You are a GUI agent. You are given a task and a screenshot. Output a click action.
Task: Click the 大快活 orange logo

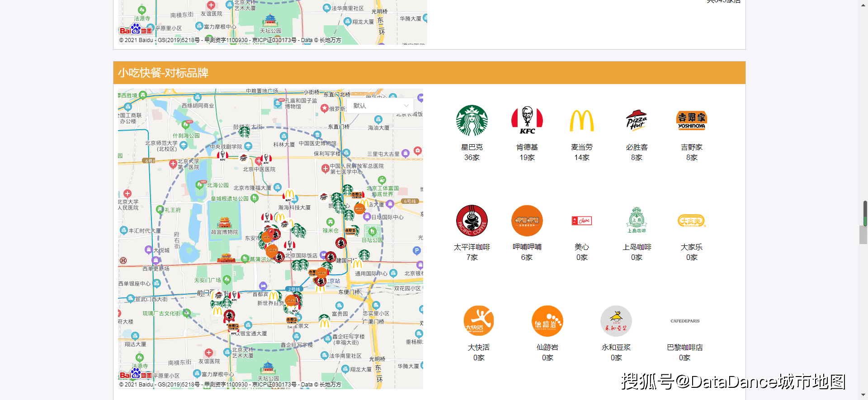click(x=479, y=321)
